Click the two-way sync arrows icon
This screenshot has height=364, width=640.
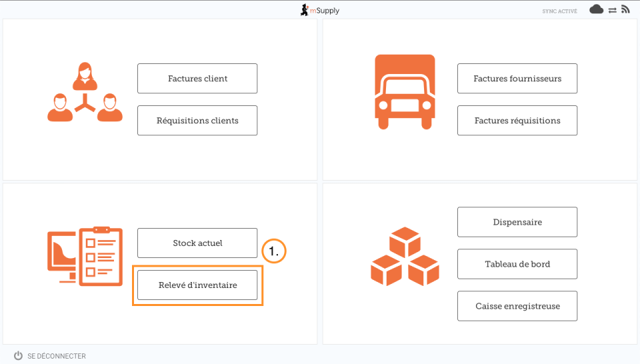612,10
